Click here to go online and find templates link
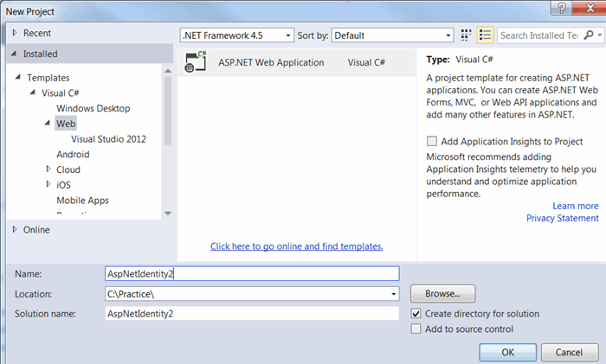Viewport: 606px width, 364px height. tap(296, 246)
